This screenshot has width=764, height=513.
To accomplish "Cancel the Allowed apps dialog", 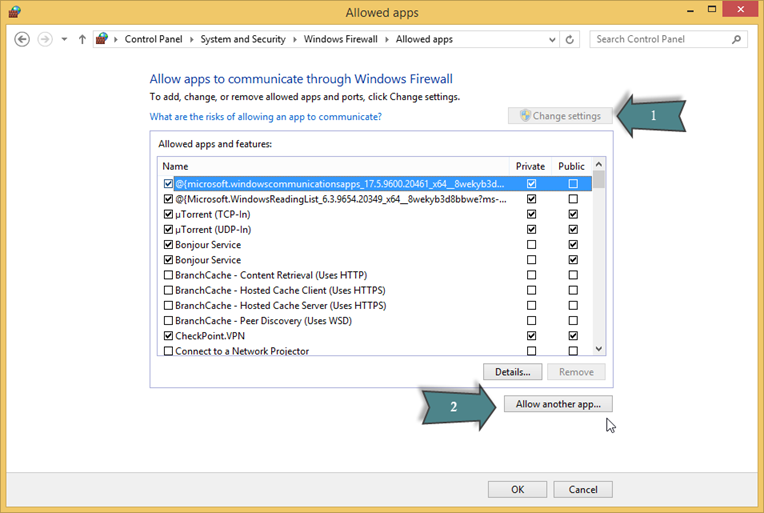I will 583,489.
